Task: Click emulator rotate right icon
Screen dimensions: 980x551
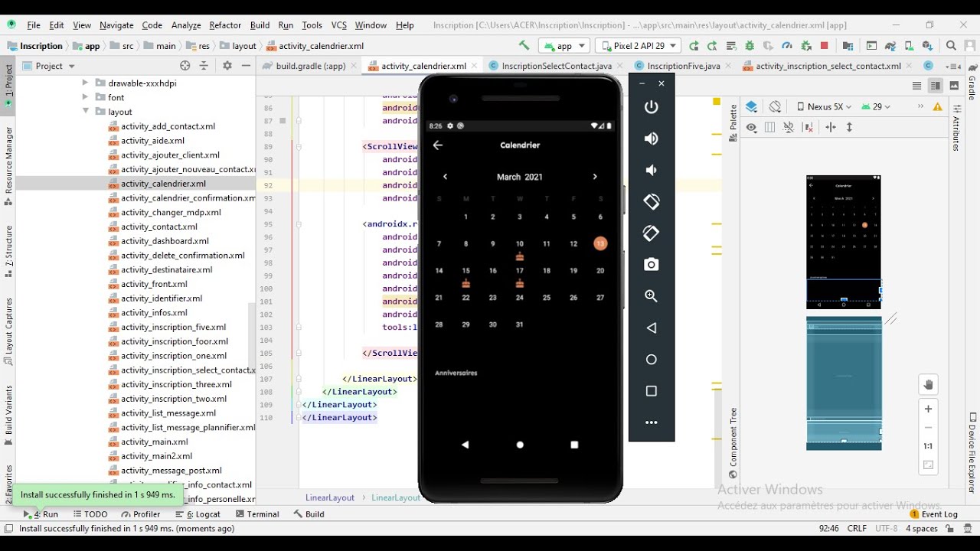Action: coord(652,233)
